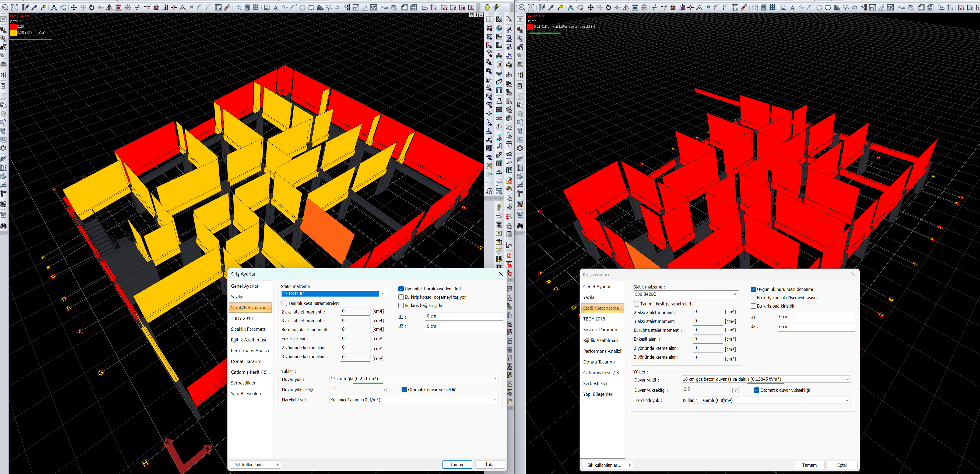980x474 pixels.
Task: Click the d1 input field in left dialog
Action: tap(463, 316)
